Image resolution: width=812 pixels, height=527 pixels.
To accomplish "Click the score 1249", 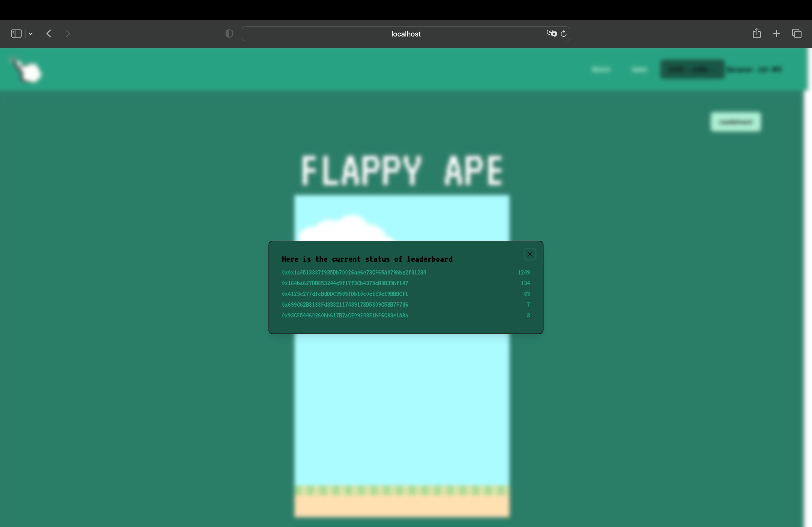I will click(524, 273).
